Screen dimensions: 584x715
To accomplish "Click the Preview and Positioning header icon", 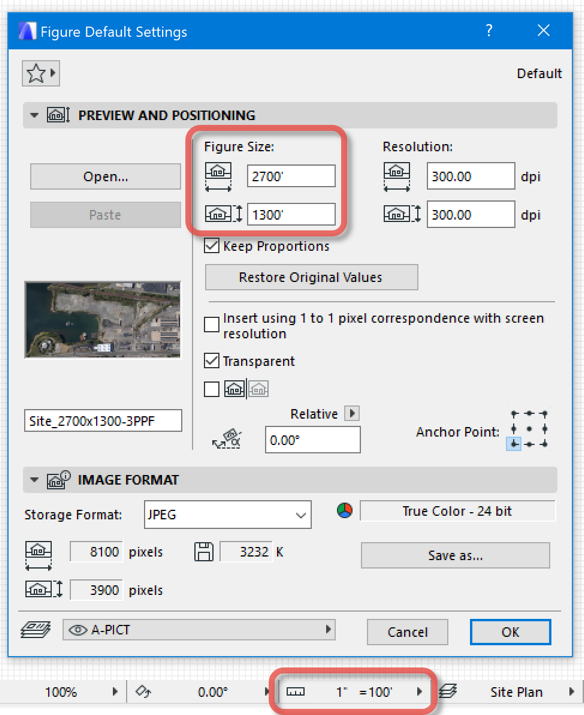I will [x=58, y=115].
